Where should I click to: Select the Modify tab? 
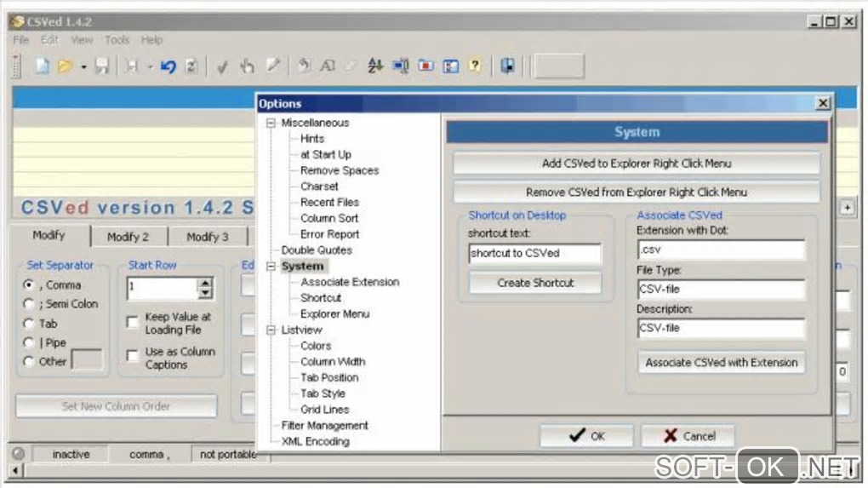pos(49,235)
